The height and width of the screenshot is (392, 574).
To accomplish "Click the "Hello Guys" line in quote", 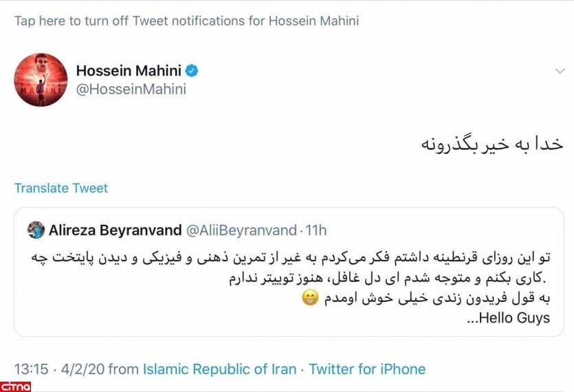I will click(509, 318).
